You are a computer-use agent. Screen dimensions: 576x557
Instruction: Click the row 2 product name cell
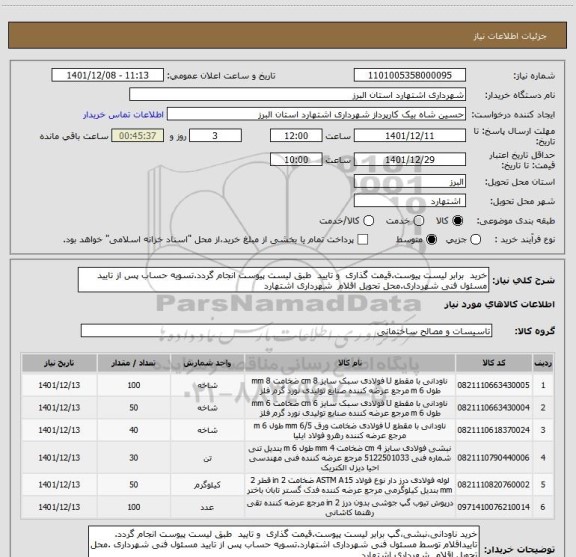pyautogui.click(x=350, y=408)
